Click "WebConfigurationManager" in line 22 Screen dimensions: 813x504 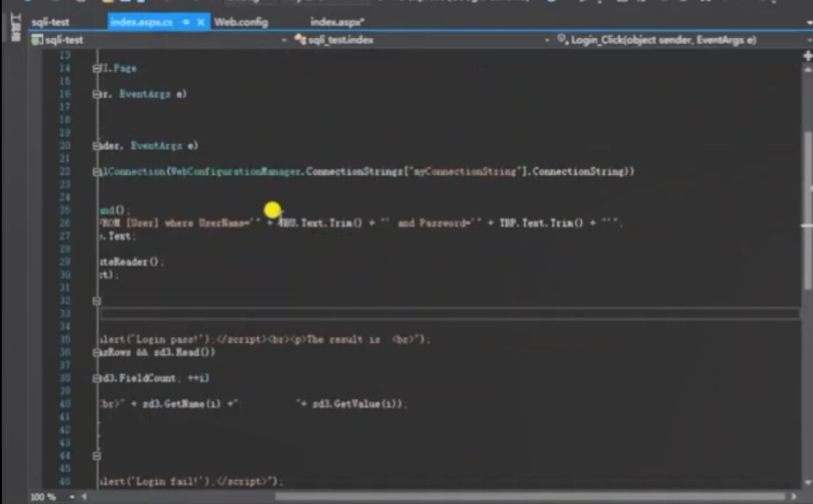(235, 171)
